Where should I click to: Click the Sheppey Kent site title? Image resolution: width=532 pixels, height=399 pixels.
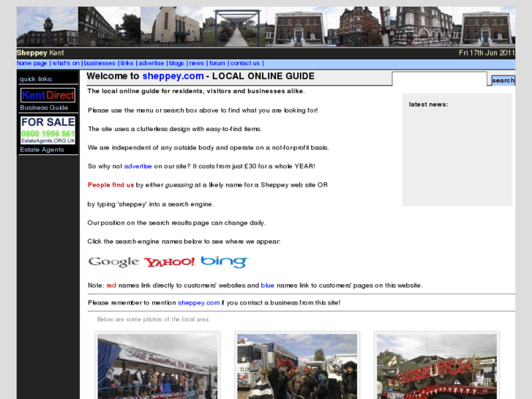point(40,53)
